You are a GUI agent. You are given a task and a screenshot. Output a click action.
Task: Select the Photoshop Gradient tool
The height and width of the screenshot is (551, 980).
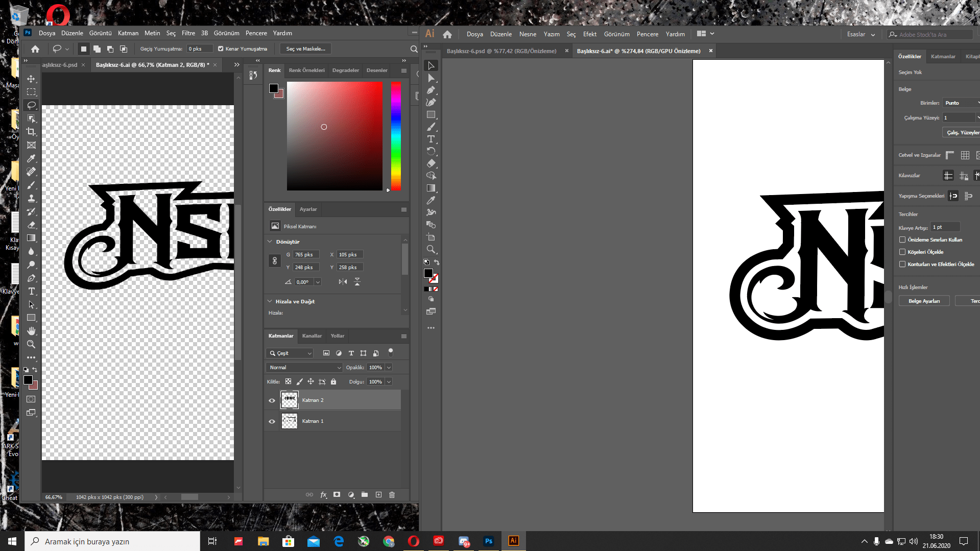(31, 238)
